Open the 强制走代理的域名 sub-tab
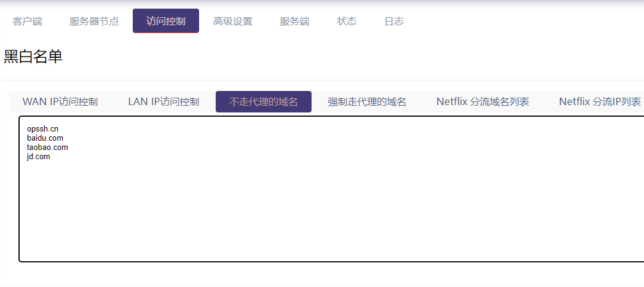 pos(367,102)
